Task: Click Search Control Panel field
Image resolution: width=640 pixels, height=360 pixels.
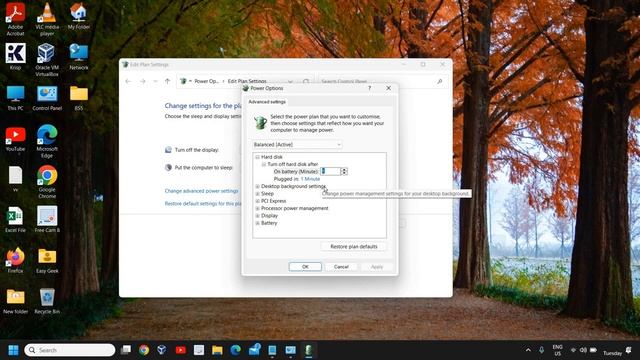Action: (x=382, y=81)
